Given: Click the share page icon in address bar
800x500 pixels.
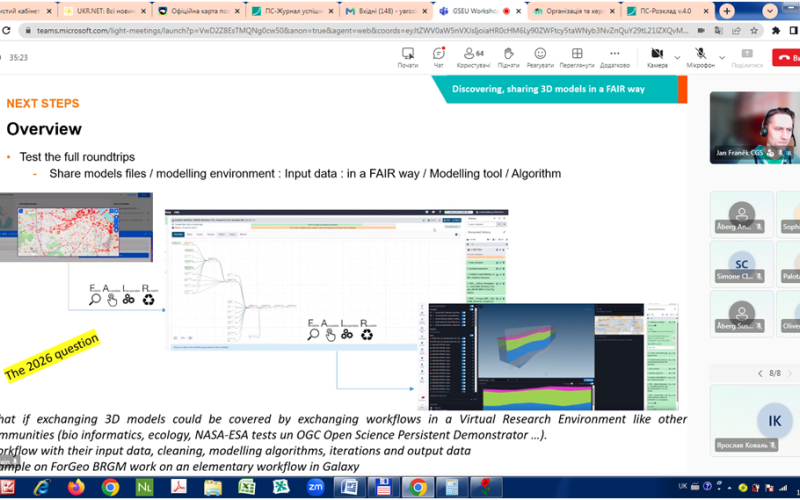Looking at the screenshot, I should [736, 31].
